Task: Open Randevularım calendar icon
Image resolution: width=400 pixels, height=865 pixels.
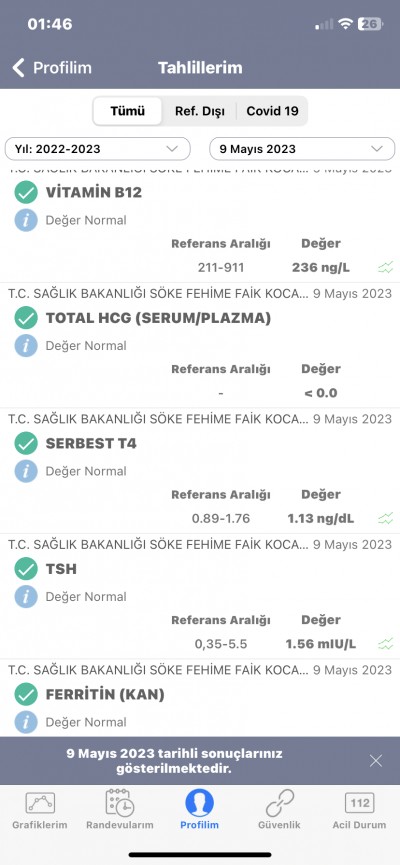Action: tap(120, 803)
